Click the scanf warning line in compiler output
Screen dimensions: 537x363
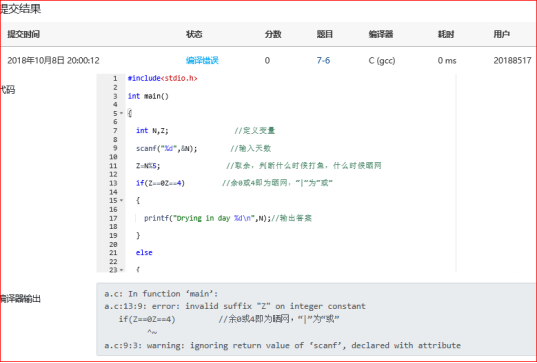tap(283, 346)
